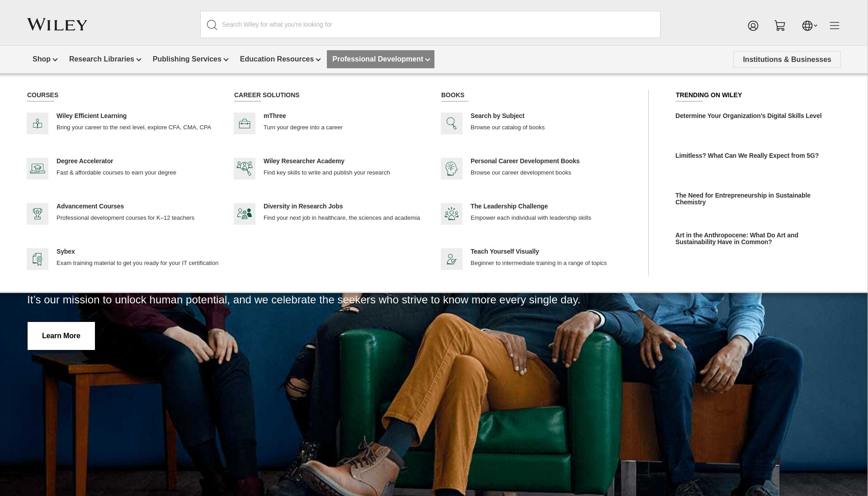
Task: Click the CAREER SOLUTIONS heading
Action: [x=267, y=95]
